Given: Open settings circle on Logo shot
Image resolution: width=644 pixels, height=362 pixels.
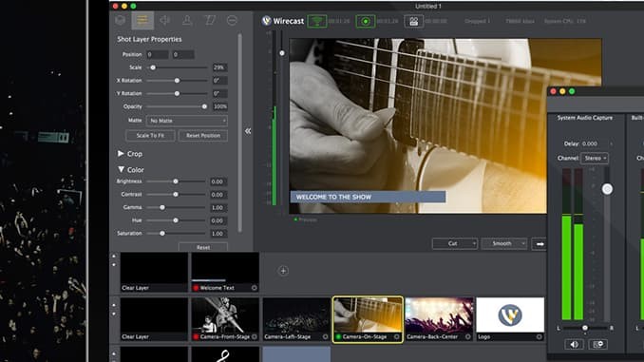Looking at the screenshot, I should pyautogui.click(x=539, y=337).
